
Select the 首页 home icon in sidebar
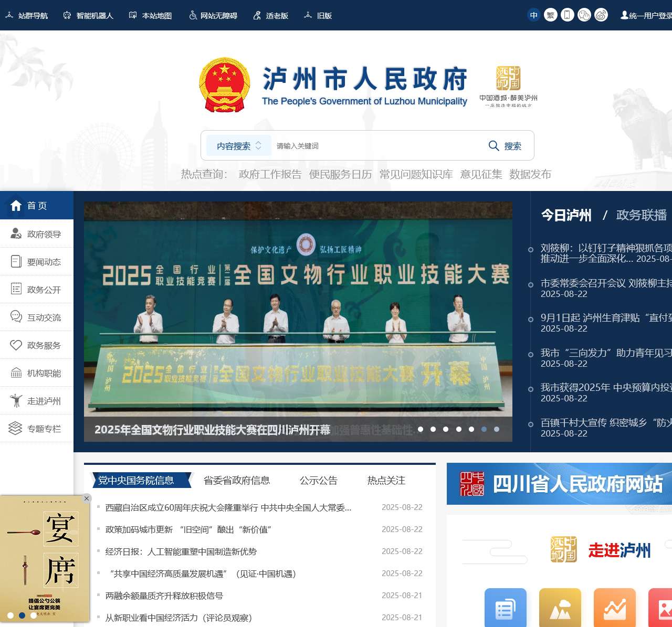[15, 206]
